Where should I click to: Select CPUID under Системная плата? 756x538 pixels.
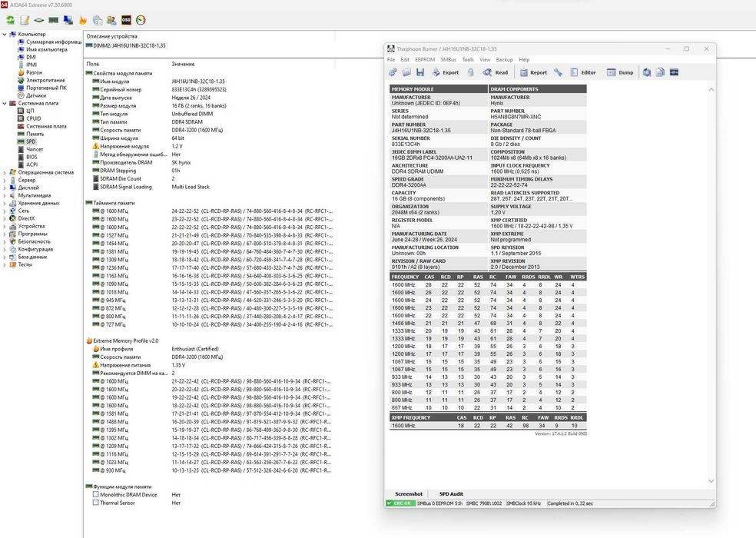34,118
